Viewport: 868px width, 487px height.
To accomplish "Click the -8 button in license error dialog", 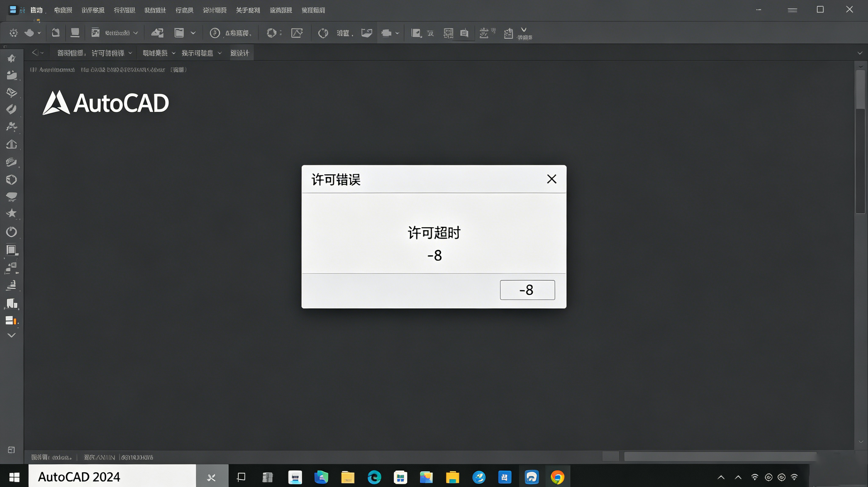I will coord(527,290).
